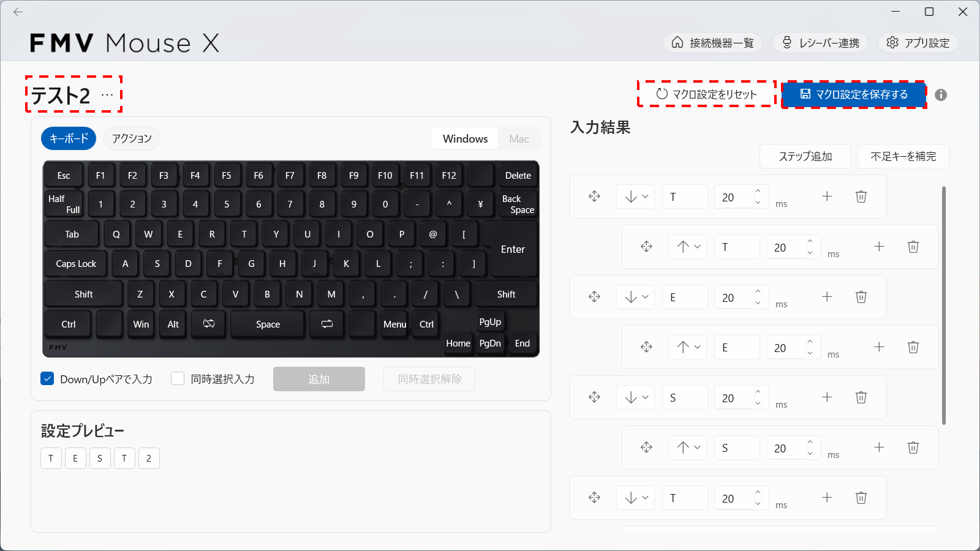Click the input-switch key left of Space
This screenshot has height=551, width=980.
pyautogui.click(x=209, y=324)
